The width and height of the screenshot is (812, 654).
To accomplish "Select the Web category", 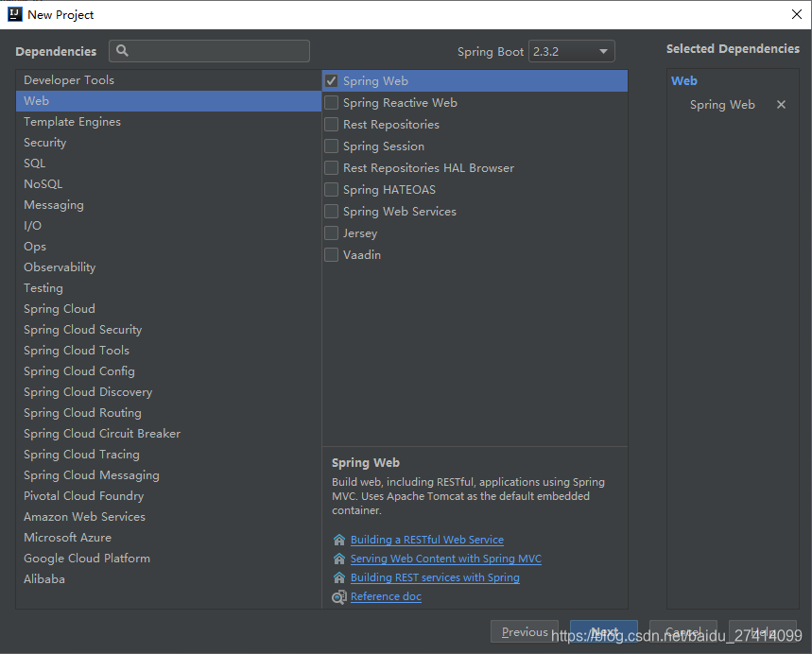I will (x=169, y=101).
